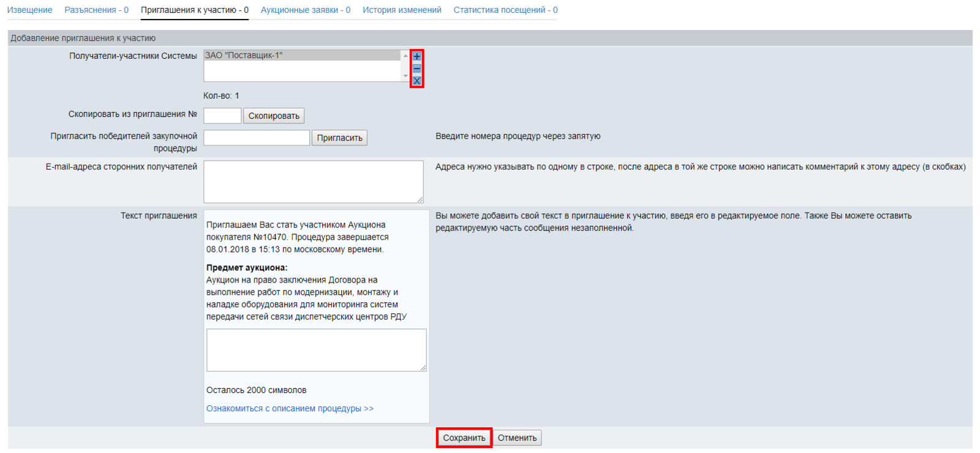The width and height of the screenshot is (980, 453).
Task: Open the Приглашения к участию - 0 tab
Action: (194, 10)
